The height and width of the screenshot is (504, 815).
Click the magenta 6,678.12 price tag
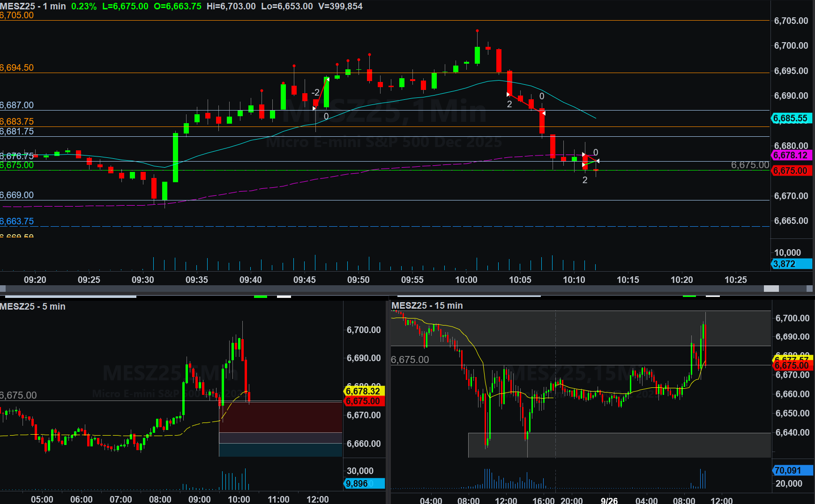coord(791,155)
